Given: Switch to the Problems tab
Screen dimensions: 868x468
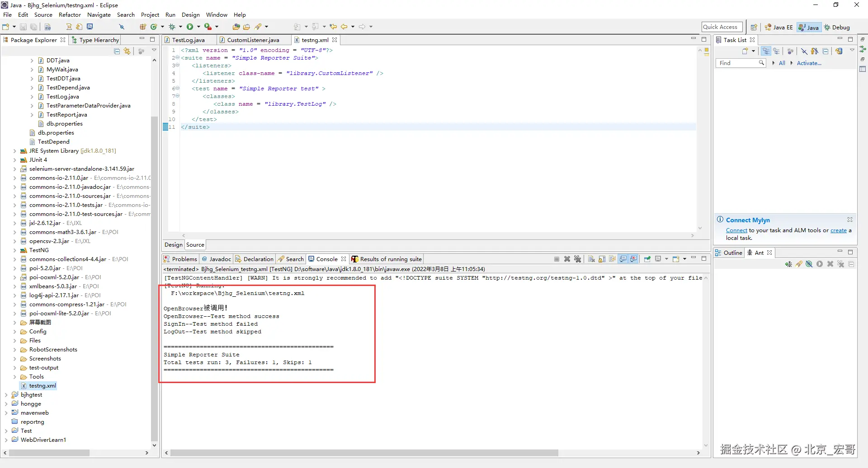Looking at the screenshot, I should coord(180,259).
